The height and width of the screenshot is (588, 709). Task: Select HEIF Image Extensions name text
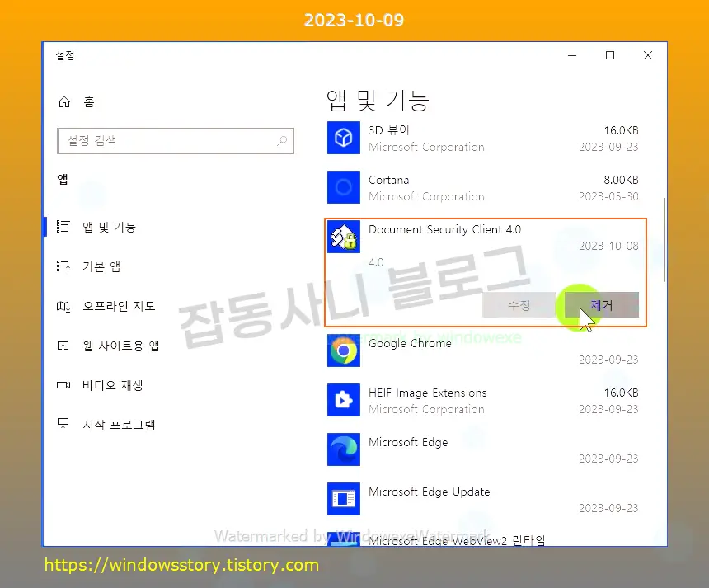click(x=427, y=393)
